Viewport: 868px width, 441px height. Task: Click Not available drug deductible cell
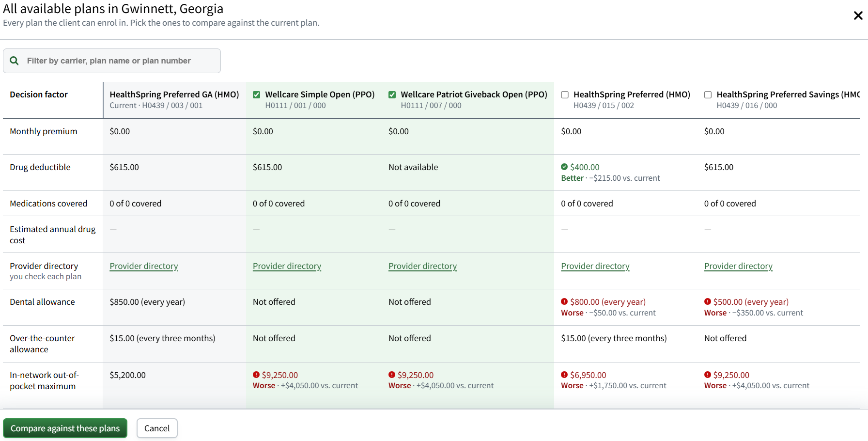[413, 167]
